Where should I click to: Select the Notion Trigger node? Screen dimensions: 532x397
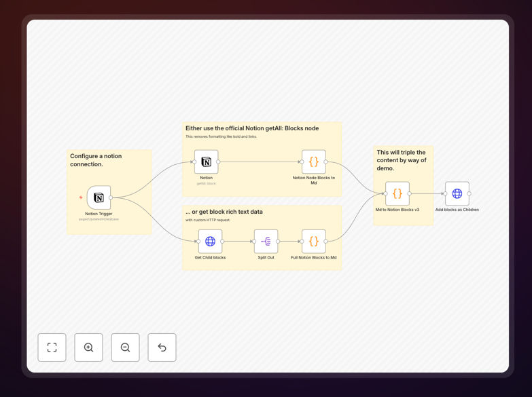point(99,197)
